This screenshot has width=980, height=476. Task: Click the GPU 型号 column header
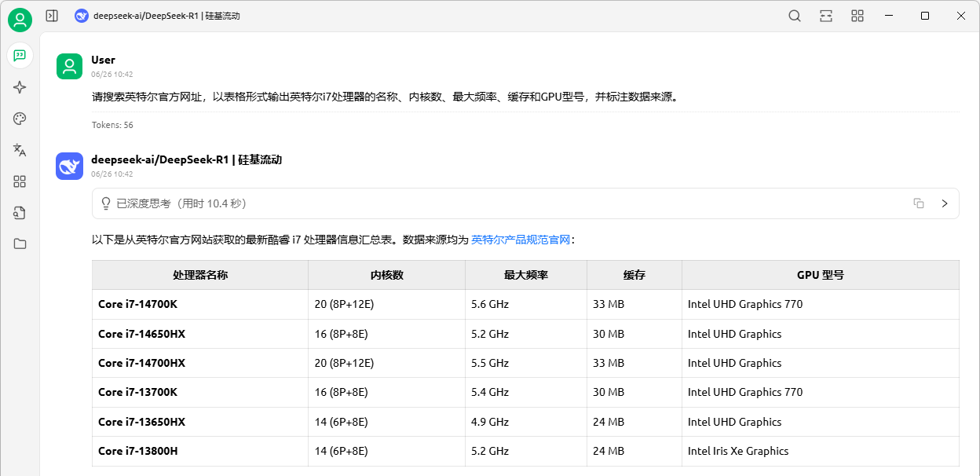[821, 275]
